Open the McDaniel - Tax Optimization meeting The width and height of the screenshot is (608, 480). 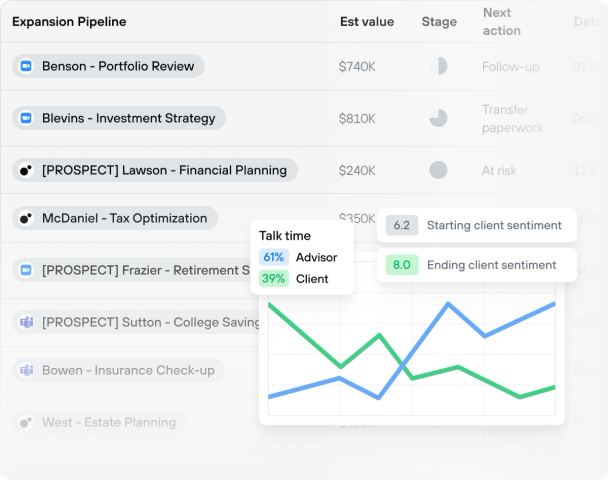(124, 218)
